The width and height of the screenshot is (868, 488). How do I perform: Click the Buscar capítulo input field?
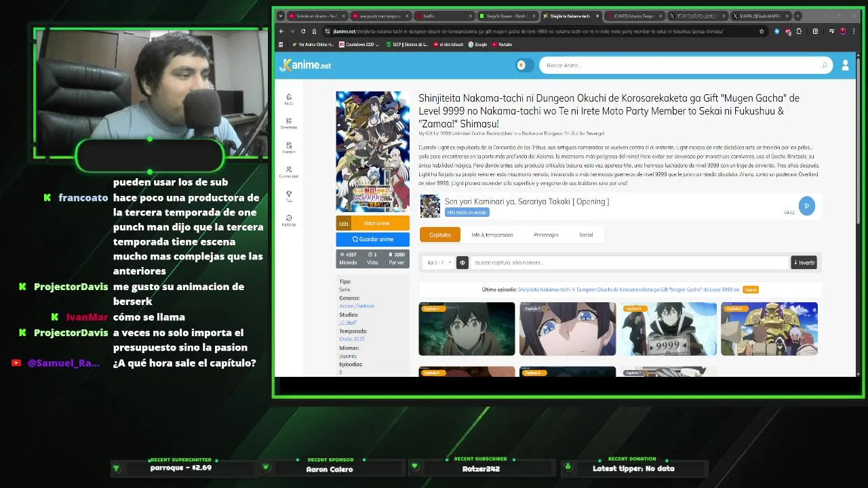pyautogui.click(x=629, y=262)
